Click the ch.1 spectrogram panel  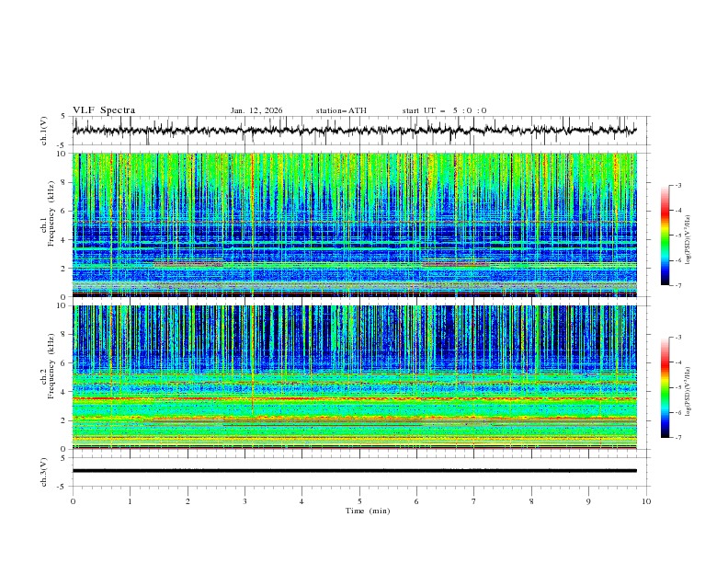354,224
